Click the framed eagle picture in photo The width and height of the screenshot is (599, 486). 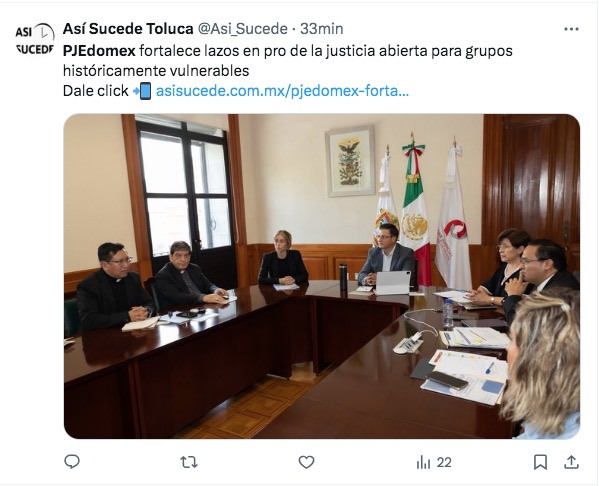click(350, 161)
